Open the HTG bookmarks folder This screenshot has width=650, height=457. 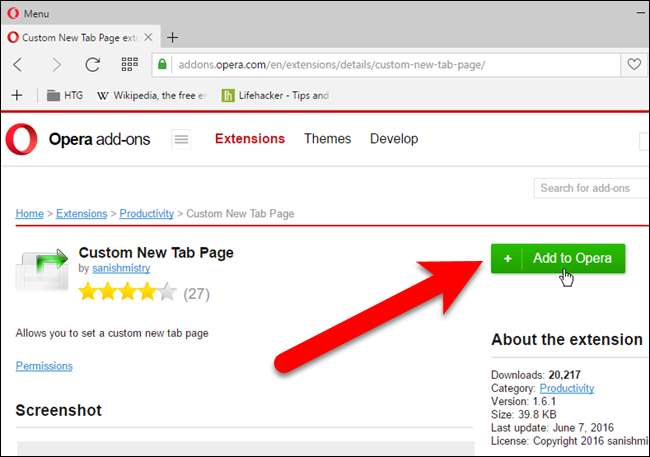pos(65,95)
